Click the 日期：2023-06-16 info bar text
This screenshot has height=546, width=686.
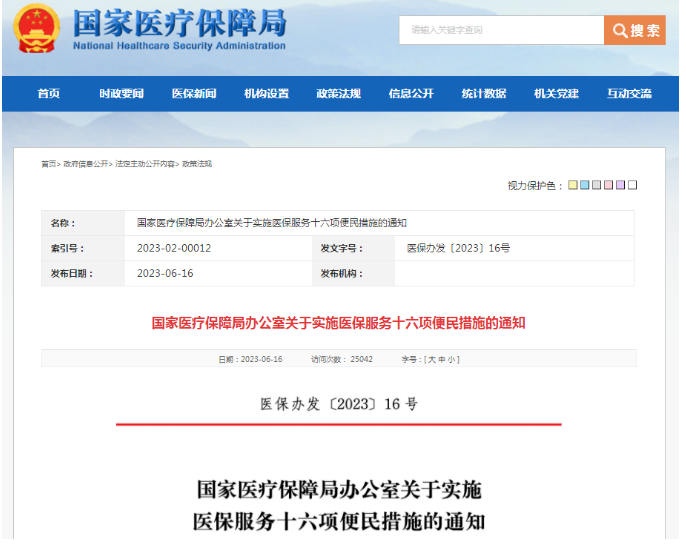coord(250,360)
